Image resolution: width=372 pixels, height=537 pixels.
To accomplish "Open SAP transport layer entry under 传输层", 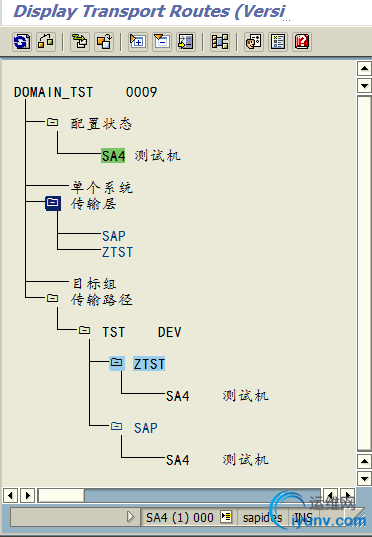I will [x=114, y=236].
